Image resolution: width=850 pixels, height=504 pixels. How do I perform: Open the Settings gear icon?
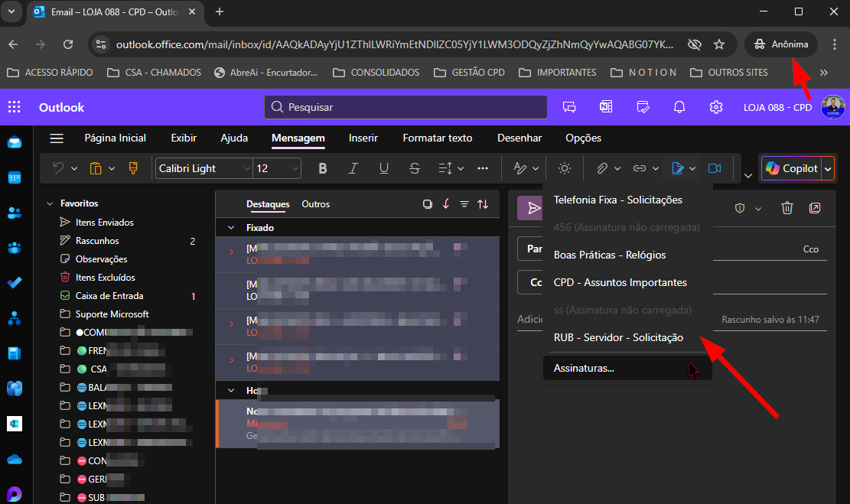pyautogui.click(x=716, y=107)
